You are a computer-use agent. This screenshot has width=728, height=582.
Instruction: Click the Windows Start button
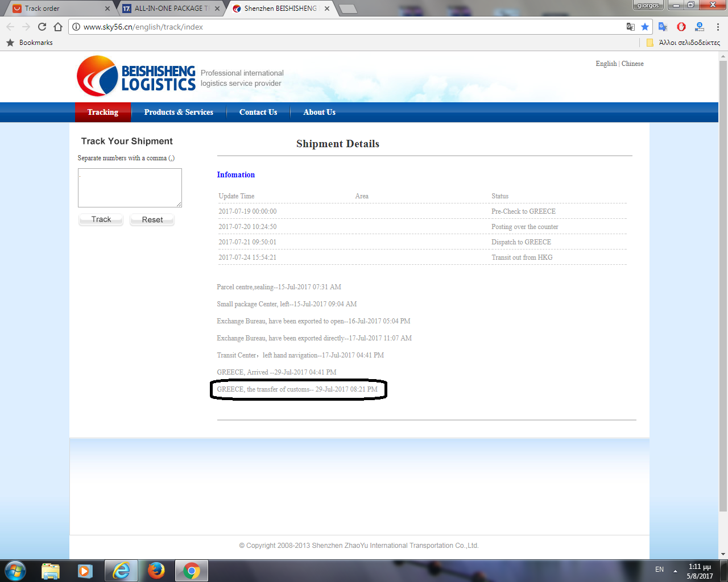coord(15,570)
